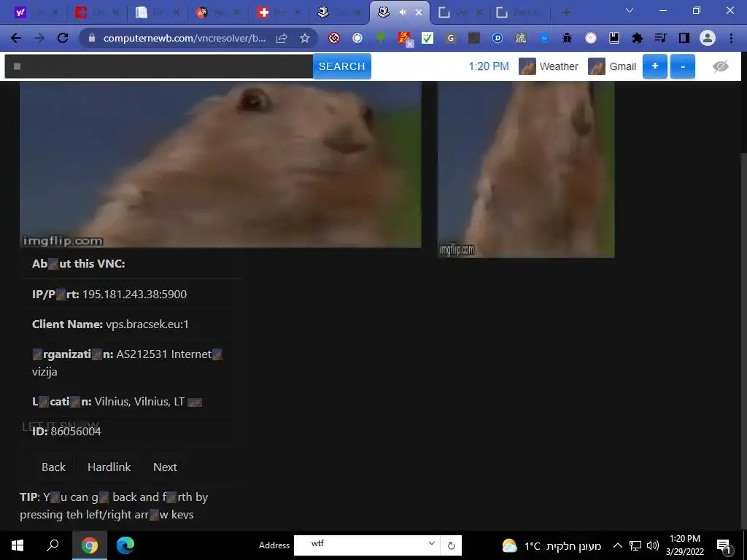The image size is (747, 560).
Task: Click the taskbar weather widget icon
Action: (509, 545)
